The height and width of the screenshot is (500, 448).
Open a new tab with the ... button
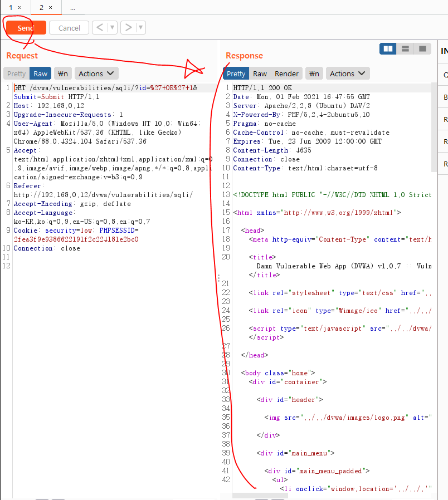[73, 8]
